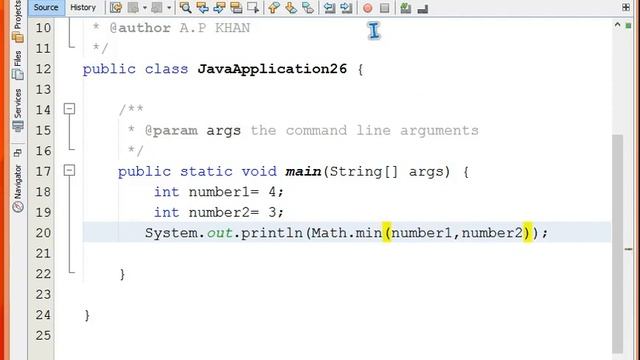This screenshot has width=640, height=360.
Task: Click Find Previous Occurrence icon
Action: pos(202,7)
